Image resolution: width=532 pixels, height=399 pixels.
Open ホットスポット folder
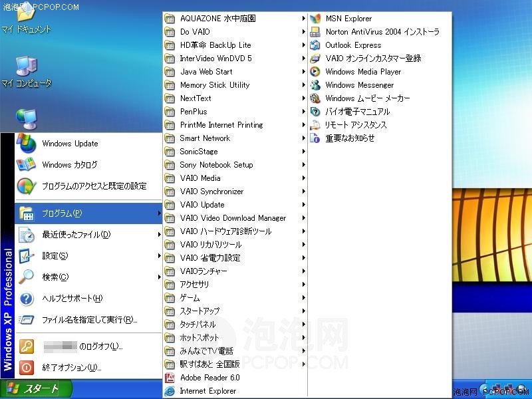(235, 338)
